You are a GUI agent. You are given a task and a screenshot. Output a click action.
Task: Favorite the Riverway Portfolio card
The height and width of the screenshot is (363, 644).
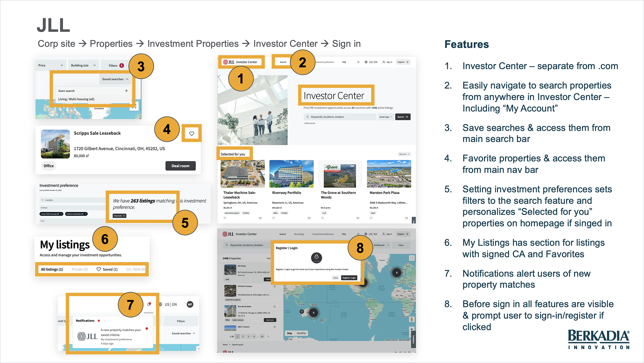309,218
